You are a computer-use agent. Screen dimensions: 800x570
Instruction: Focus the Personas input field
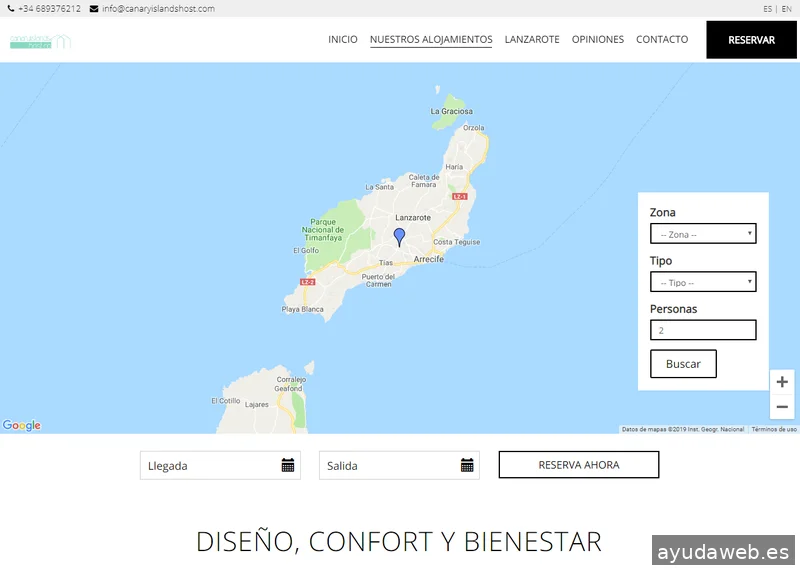[x=703, y=330]
